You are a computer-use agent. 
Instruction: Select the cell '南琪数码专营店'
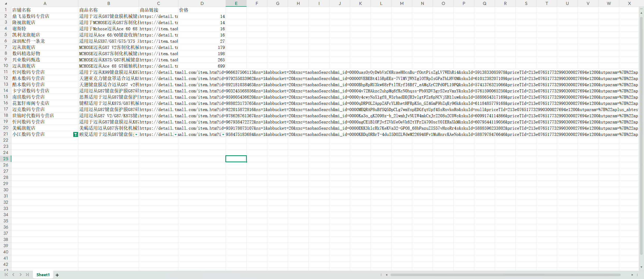45,97
